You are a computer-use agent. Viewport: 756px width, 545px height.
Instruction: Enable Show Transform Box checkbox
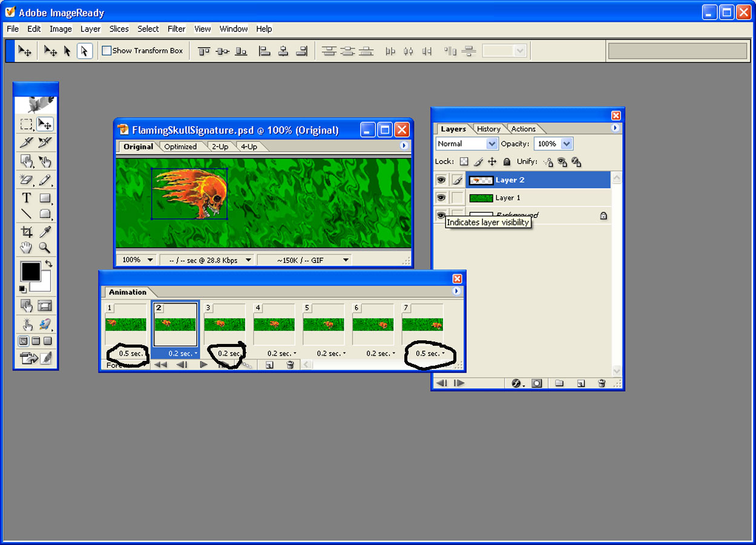(107, 51)
